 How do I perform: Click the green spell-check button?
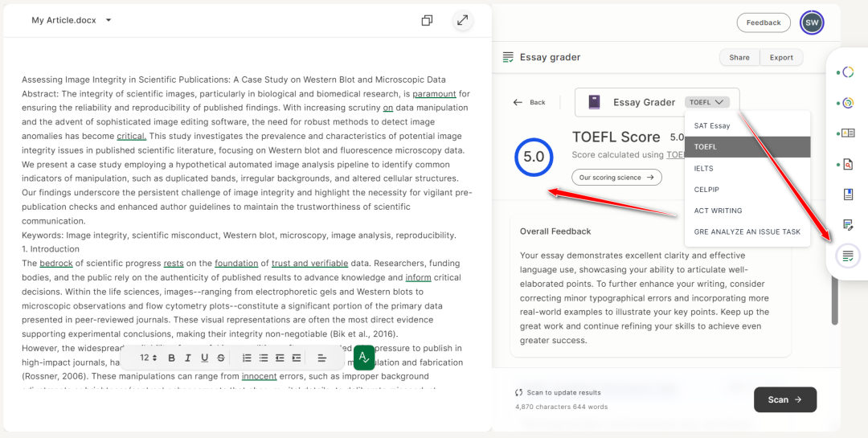[364, 357]
